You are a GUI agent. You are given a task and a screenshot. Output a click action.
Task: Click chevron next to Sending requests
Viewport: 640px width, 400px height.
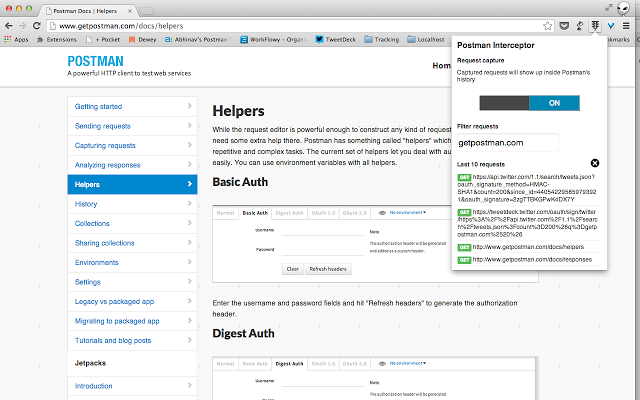click(189, 125)
